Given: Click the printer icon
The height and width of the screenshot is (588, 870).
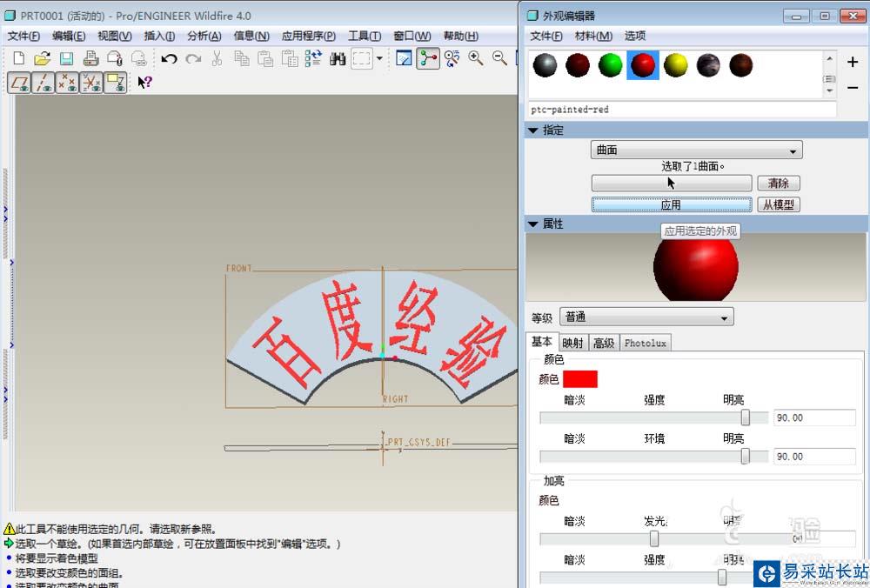Looking at the screenshot, I should click(90, 58).
